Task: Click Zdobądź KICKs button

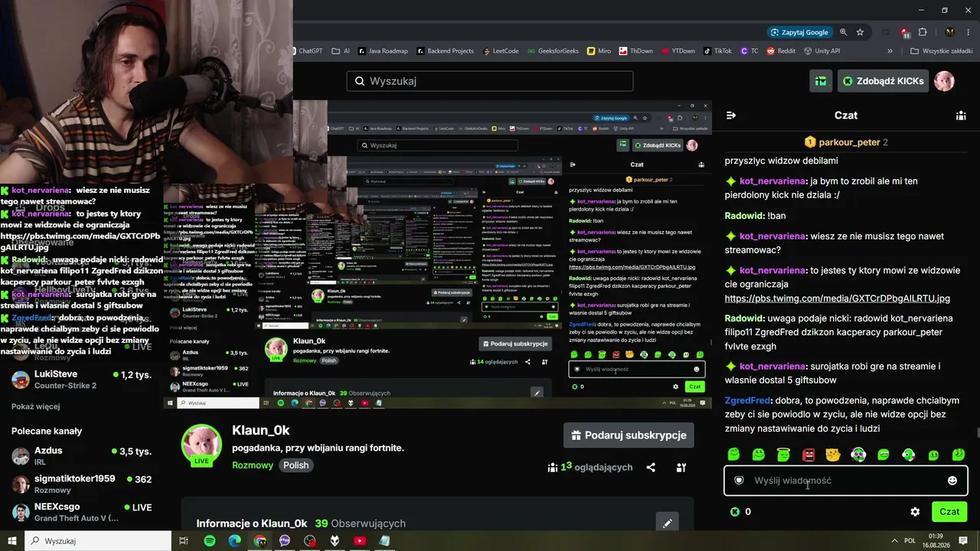Action: [883, 81]
